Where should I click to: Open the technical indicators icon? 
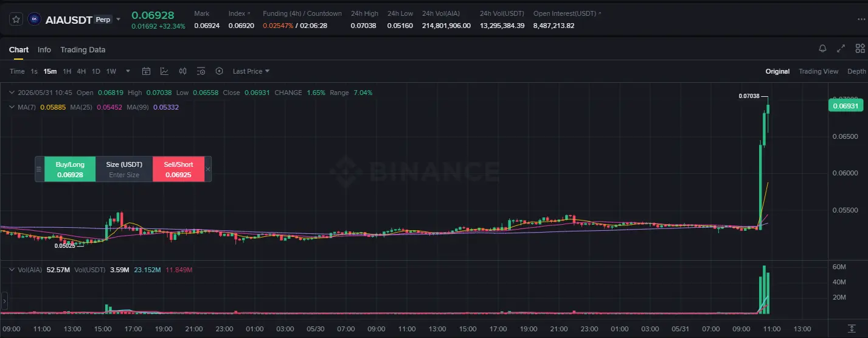click(x=164, y=71)
